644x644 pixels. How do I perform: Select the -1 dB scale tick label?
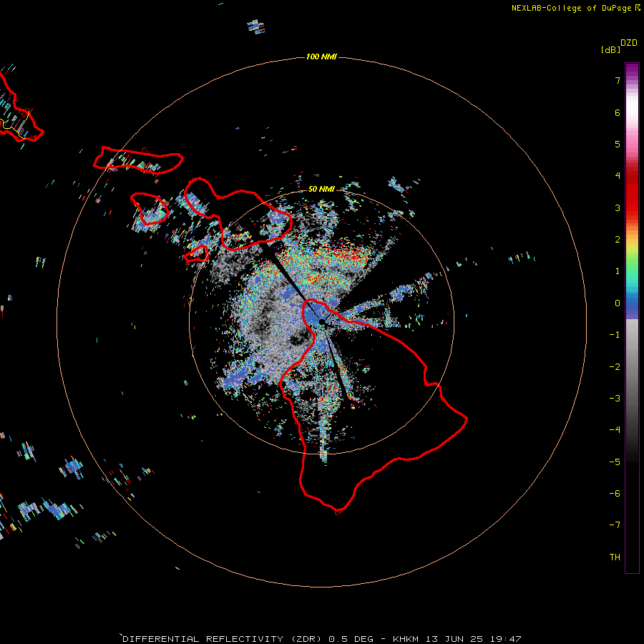(x=615, y=335)
